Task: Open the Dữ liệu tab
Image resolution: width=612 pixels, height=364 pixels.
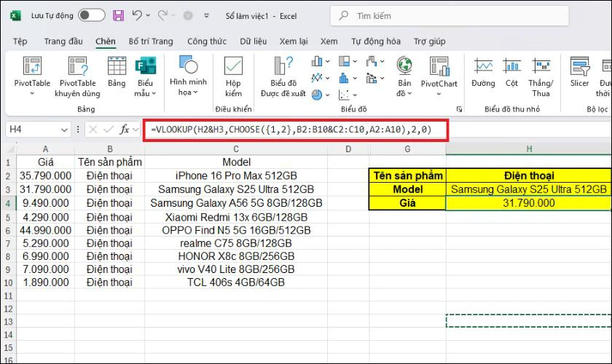Action: point(254,41)
